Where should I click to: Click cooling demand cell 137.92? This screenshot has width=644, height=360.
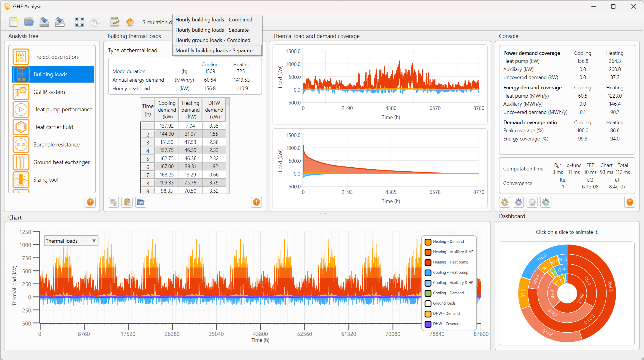point(167,126)
